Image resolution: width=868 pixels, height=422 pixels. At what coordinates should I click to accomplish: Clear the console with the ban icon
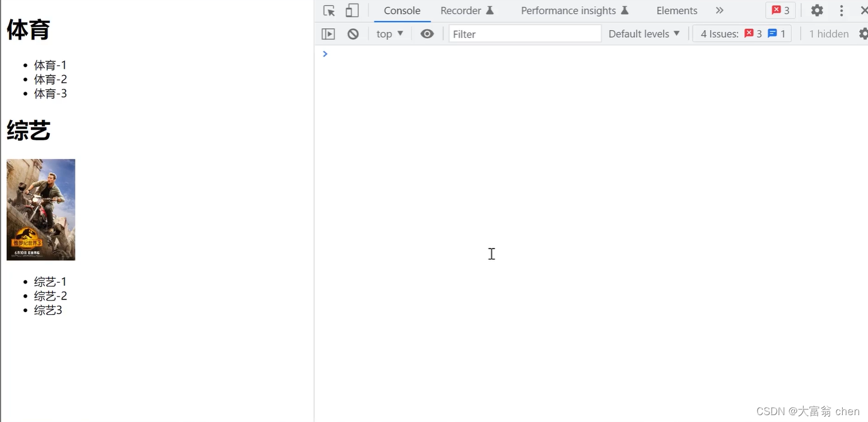(x=353, y=34)
